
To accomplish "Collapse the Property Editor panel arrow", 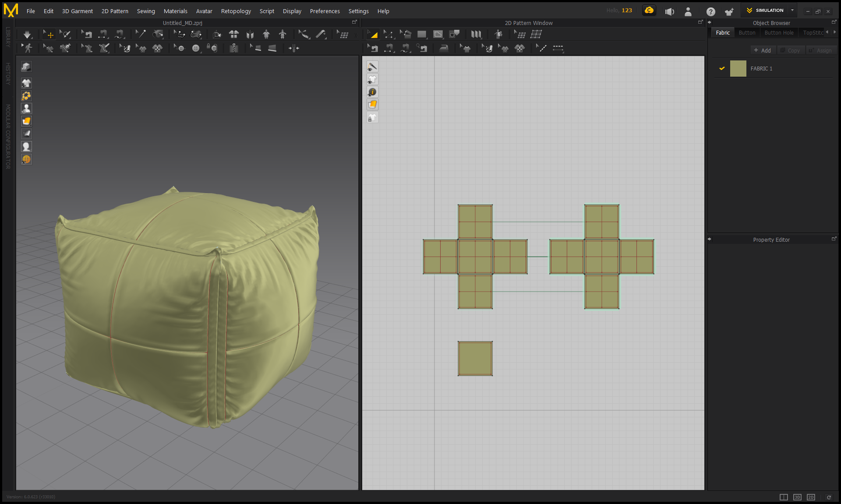I will 710,240.
